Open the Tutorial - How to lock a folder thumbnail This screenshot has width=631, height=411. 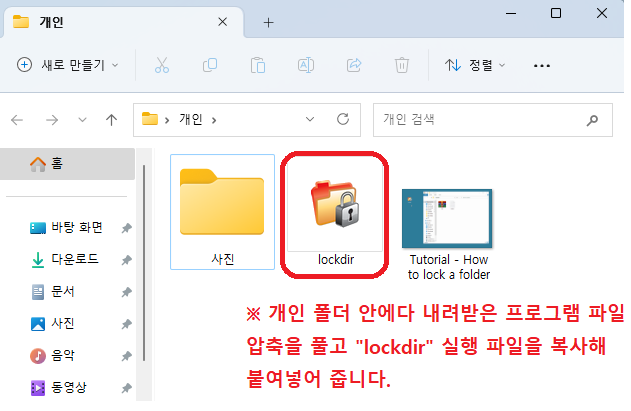point(447,219)
